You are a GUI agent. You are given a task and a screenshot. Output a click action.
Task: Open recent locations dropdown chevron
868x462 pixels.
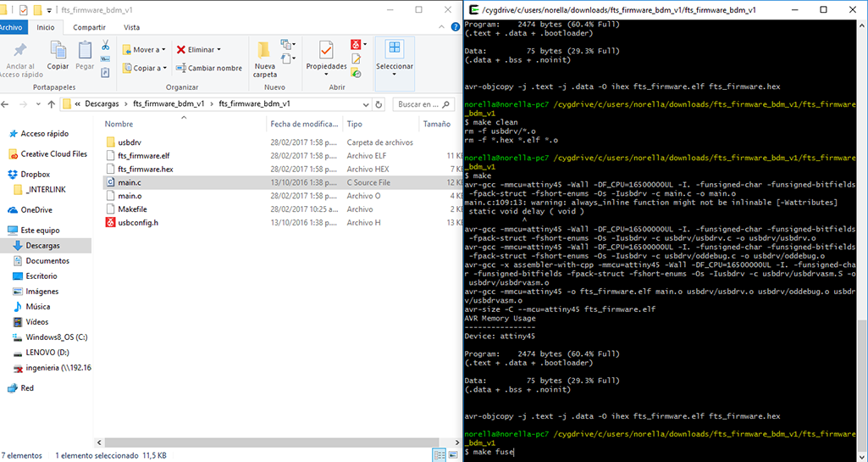pyautogui.click(x=38, y=104)
